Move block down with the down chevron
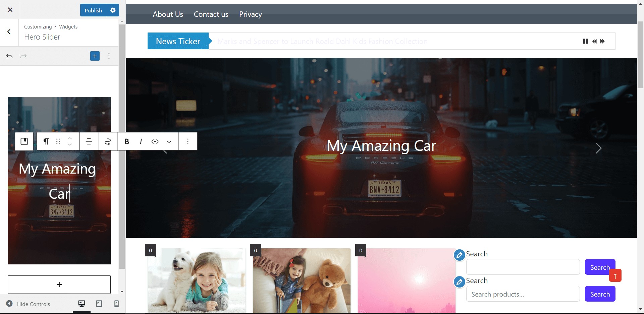This screenshot has height=314, width=644. [x=70, y=145]
